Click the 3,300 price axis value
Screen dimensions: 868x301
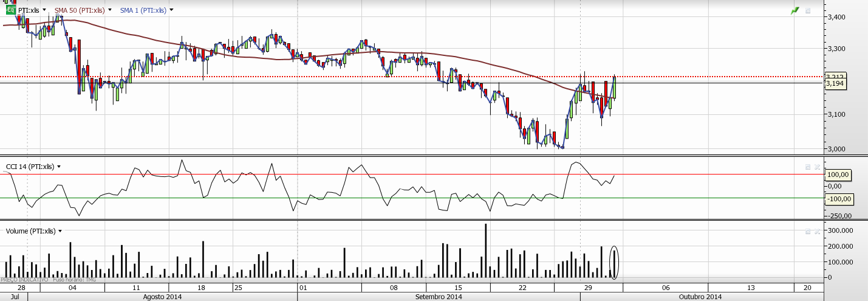click(836, 48)
